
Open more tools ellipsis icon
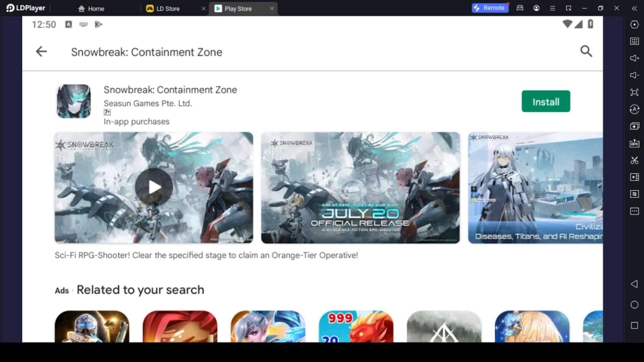634,211
